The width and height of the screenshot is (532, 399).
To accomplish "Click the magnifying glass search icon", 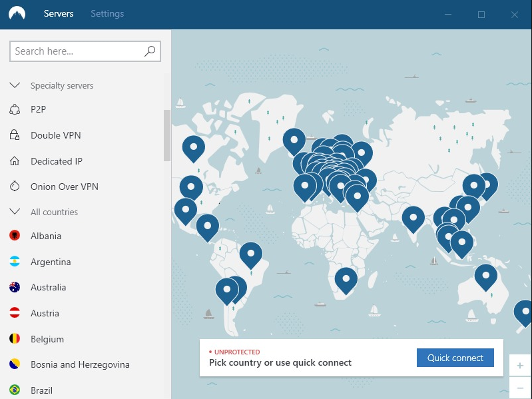I will pyautogui.click(x=150, y=51).
